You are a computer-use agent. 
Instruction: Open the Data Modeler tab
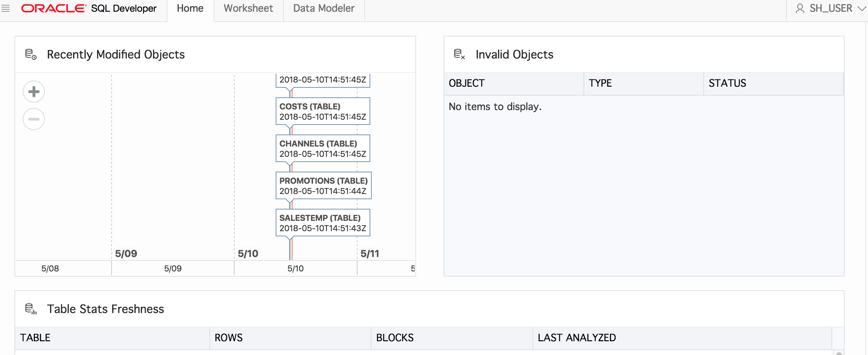pos(324,8)
